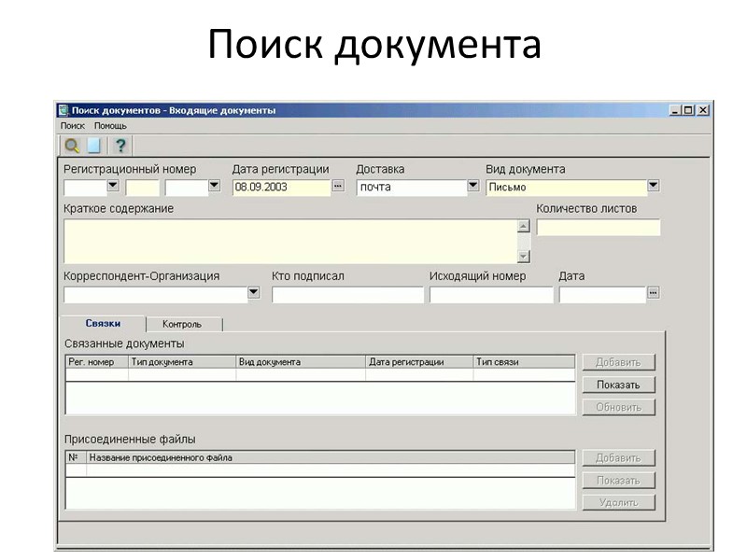747x560 pixels.
Task: Expand the Вид документа dropdown arrow
Action: pos(653,185)
